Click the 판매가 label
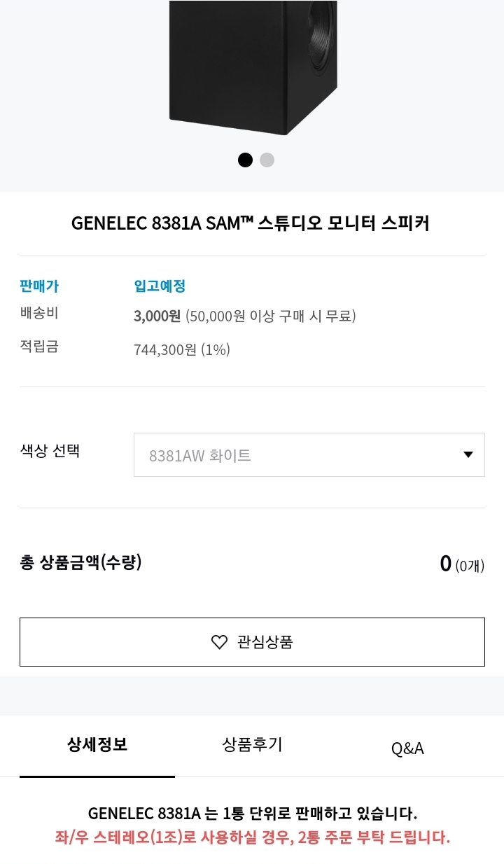504x864 pixels. tap(39, 286)
